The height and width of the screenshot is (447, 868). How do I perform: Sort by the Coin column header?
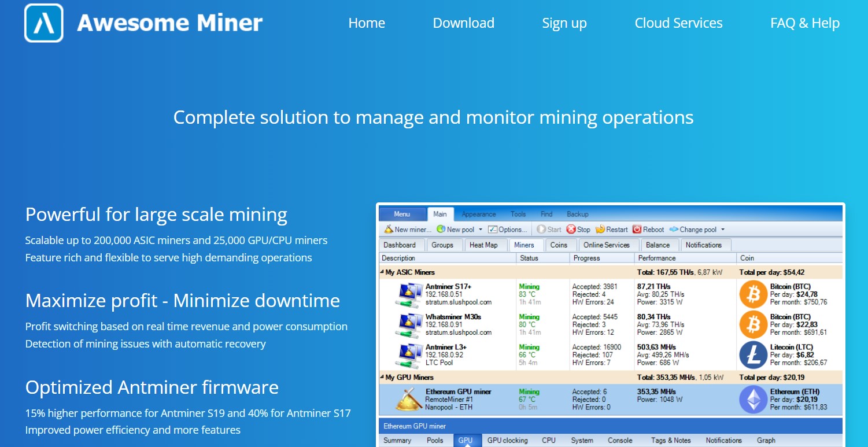789,258
